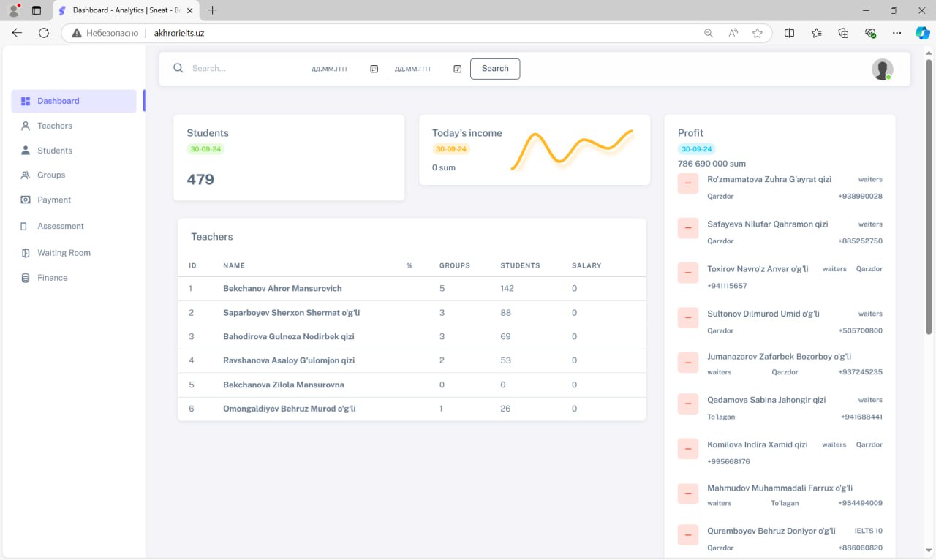Screen dimensions: 936x560
Task: Open the Waiting Room book icon
Action: (x=26, y=253)
